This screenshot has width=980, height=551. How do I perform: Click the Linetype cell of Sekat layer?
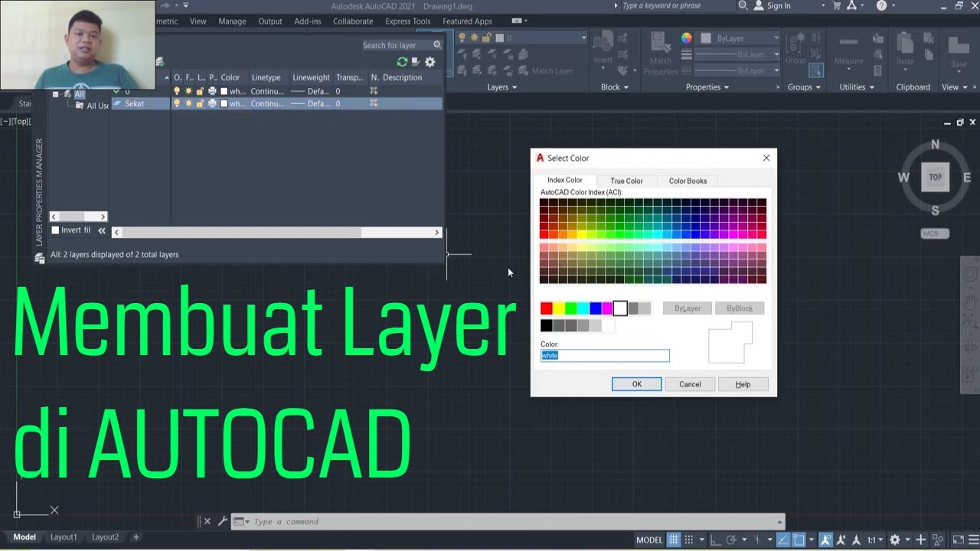coord(267,103)
